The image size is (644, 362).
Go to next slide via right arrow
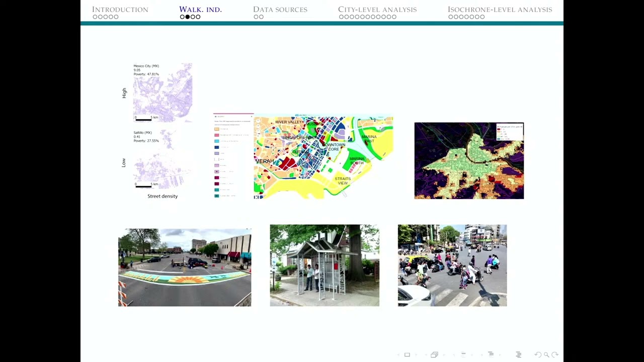click(x=416, y=355)
